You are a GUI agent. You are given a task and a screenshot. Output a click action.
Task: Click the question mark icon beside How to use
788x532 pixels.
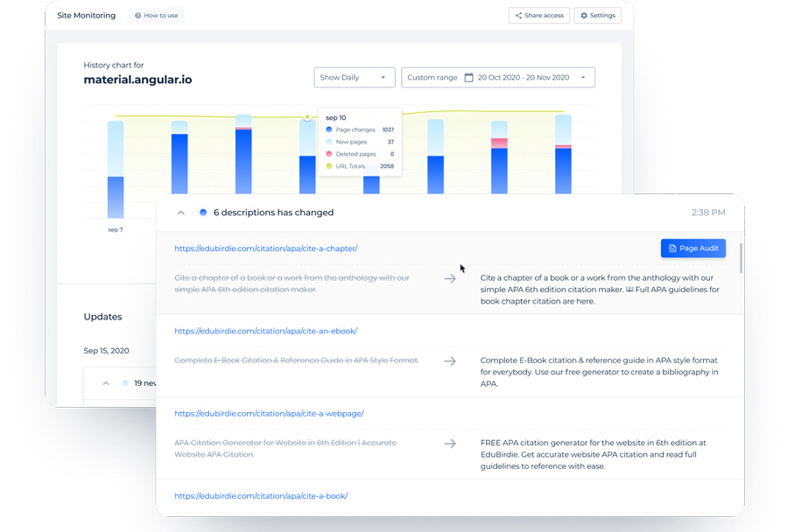(138, 16)
